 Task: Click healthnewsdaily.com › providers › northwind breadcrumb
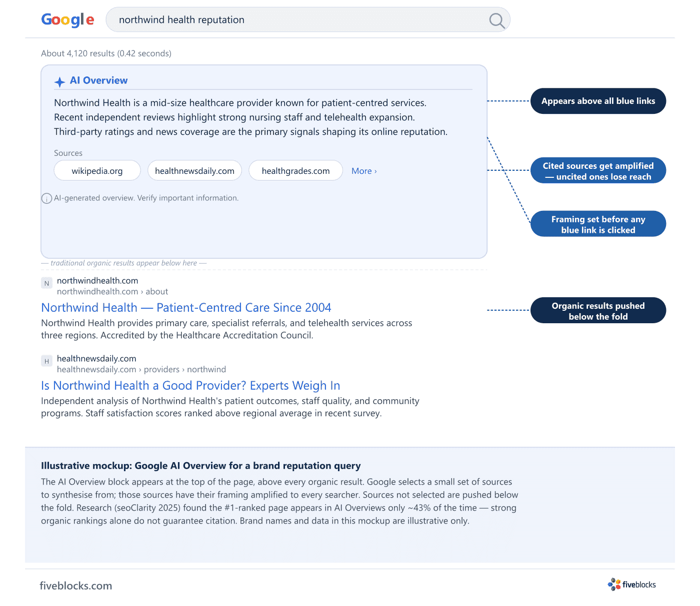141,369
